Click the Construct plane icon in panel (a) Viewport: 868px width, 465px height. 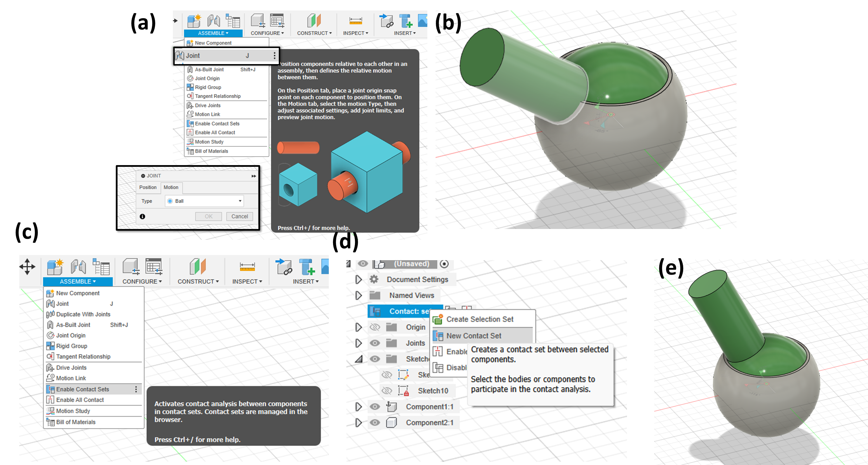314,21
